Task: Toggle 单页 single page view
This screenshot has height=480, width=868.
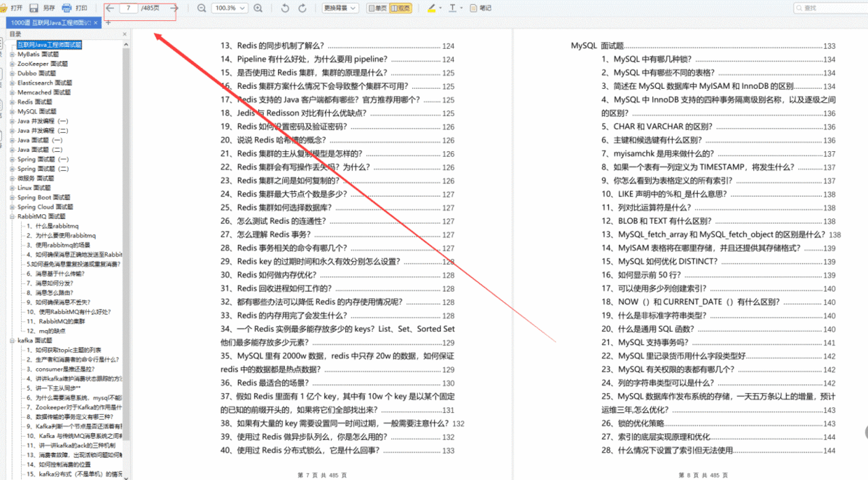Action: pyautogui.click(x=377, y=8)
